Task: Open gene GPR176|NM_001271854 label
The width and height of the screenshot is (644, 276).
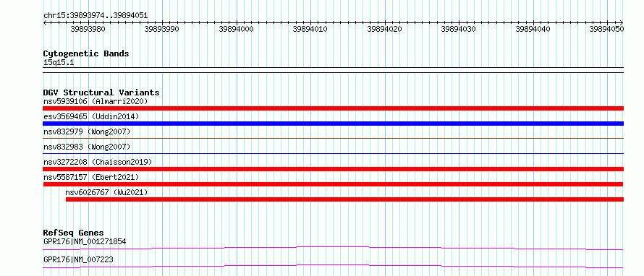Action: click(x=85, y=241)
